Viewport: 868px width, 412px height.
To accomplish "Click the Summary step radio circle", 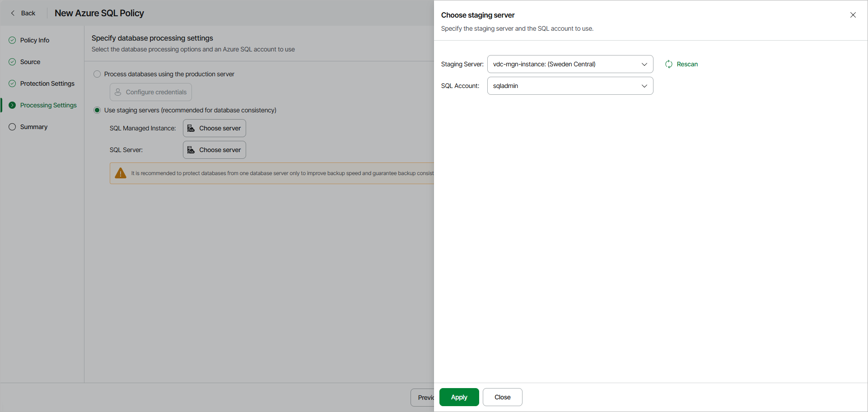I will (x=12, y=127).
